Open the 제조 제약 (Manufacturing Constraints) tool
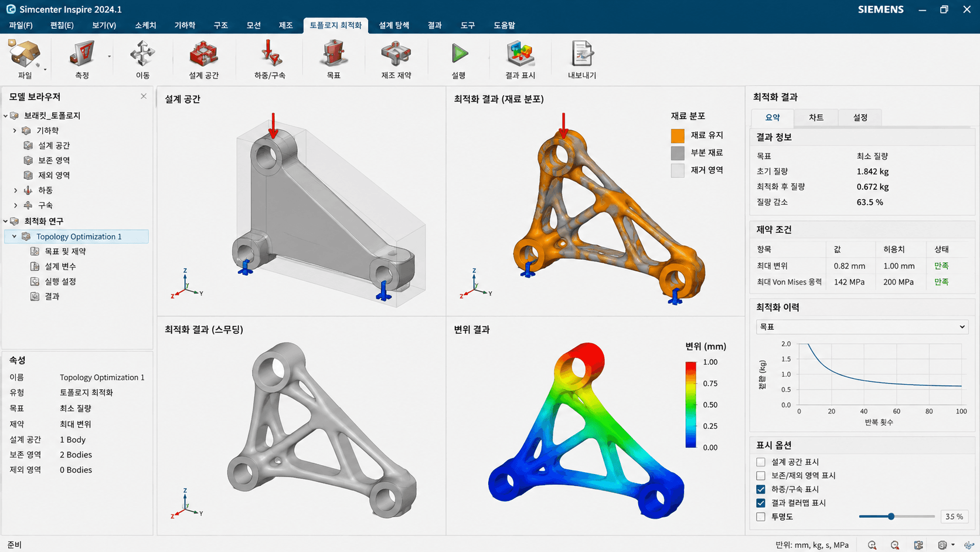 (396, 54)
